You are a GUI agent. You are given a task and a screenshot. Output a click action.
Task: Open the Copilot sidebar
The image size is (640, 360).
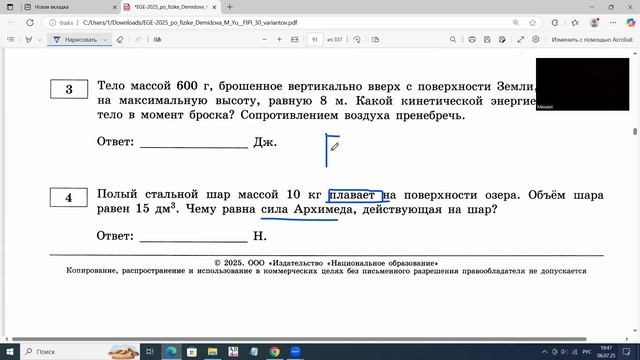(631, 22)
